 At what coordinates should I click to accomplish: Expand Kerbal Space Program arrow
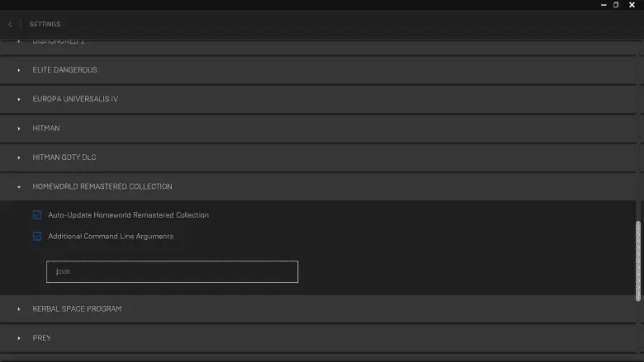(19, 309)
